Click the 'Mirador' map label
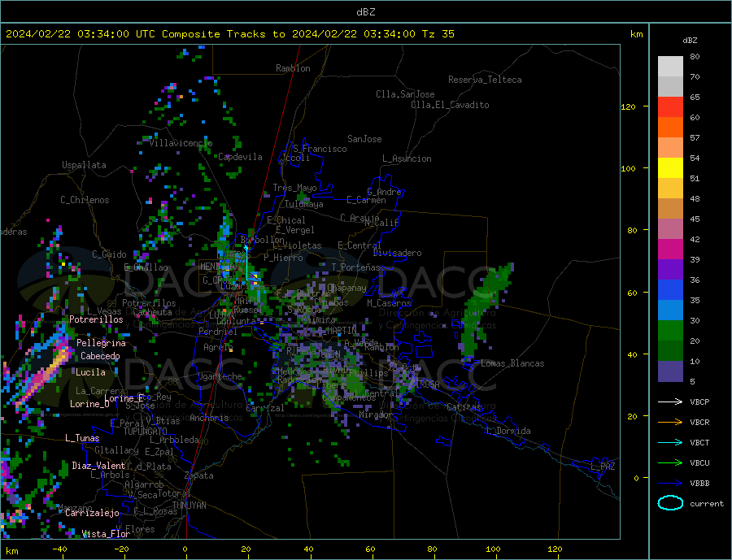The width and height of the screenshot is (732, 560). [376, 415]
